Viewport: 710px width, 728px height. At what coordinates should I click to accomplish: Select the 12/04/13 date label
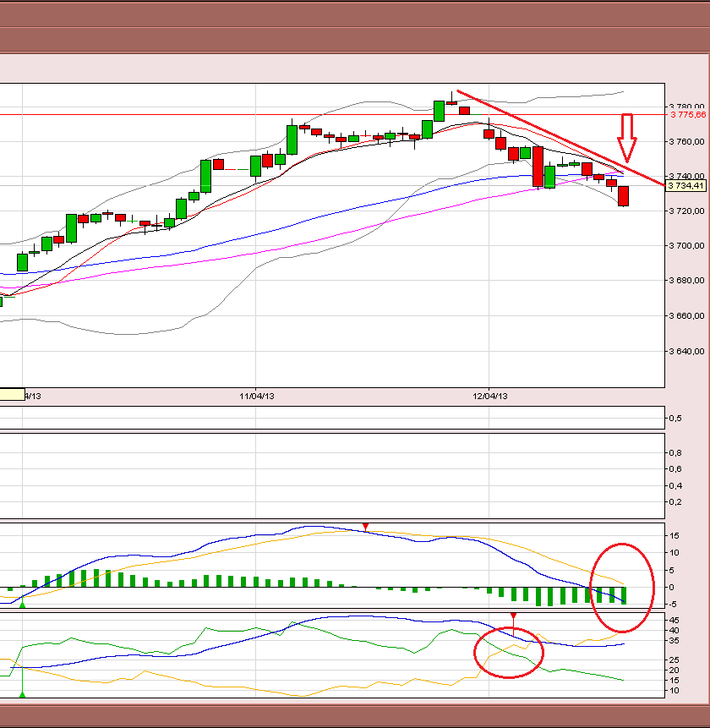pos(490,396)
